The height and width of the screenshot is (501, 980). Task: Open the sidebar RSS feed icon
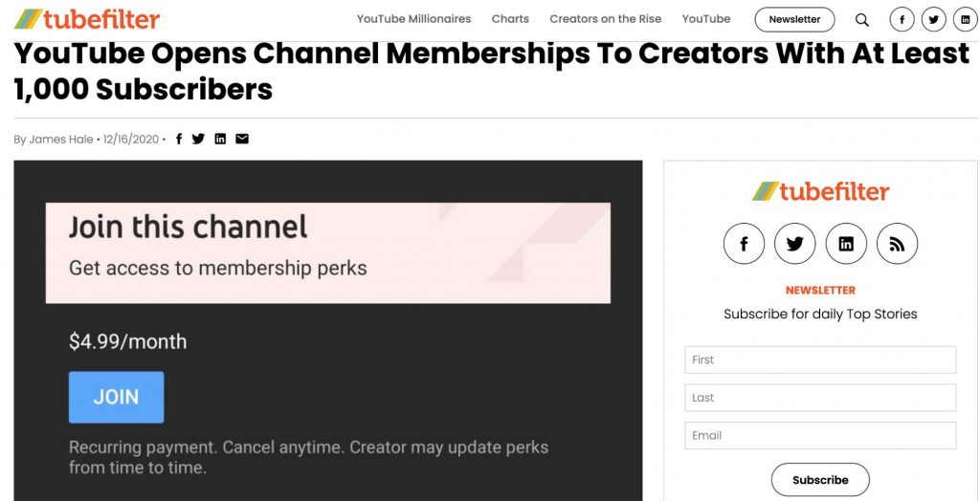pos(897,244)
